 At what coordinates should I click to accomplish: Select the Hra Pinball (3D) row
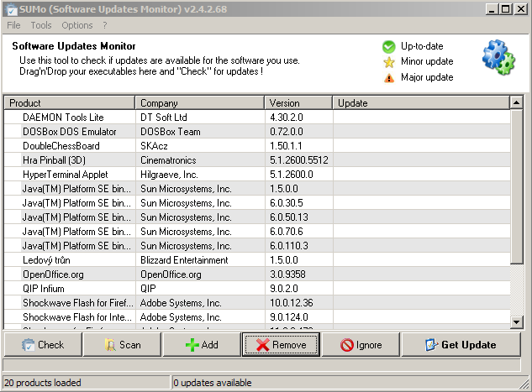[257, 160]
